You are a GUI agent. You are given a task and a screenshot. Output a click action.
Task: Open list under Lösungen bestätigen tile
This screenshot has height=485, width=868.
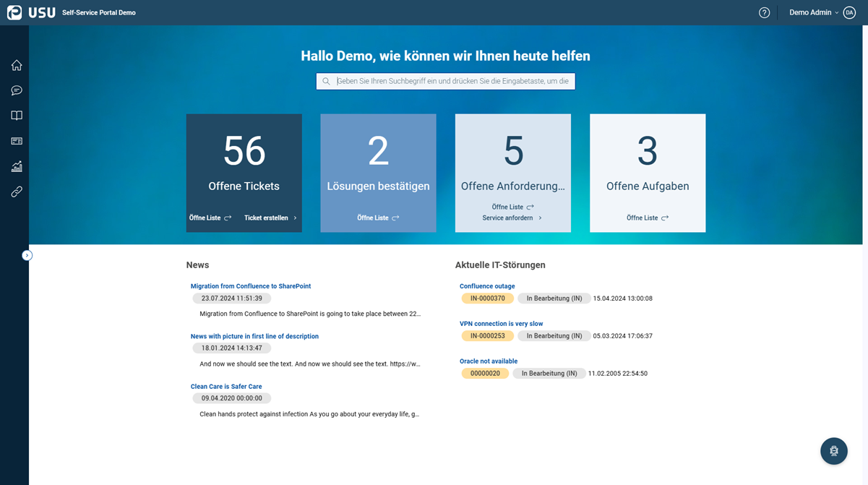378,218
